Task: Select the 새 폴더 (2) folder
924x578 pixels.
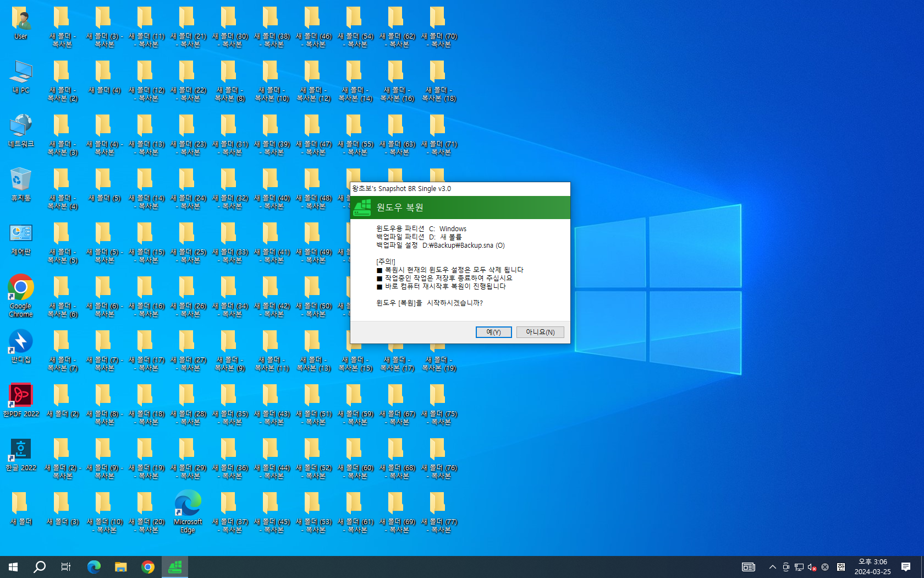Action: click(63, 401)
